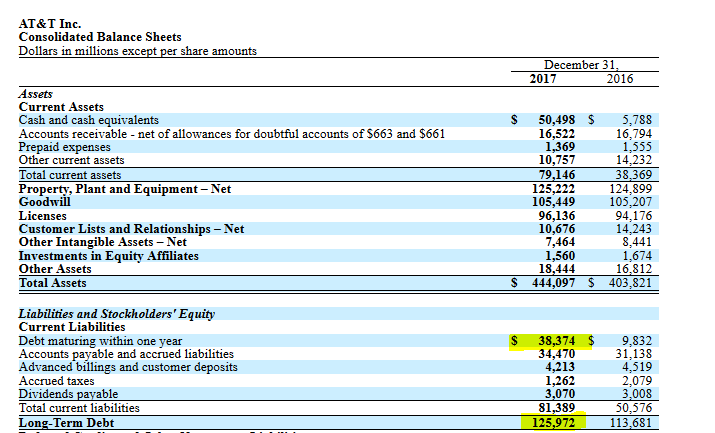Image resolution: width=715 pixels, height=433 pixels.
Task: Click the 'Prepaid expenses' label
Action: coord(64,147)
